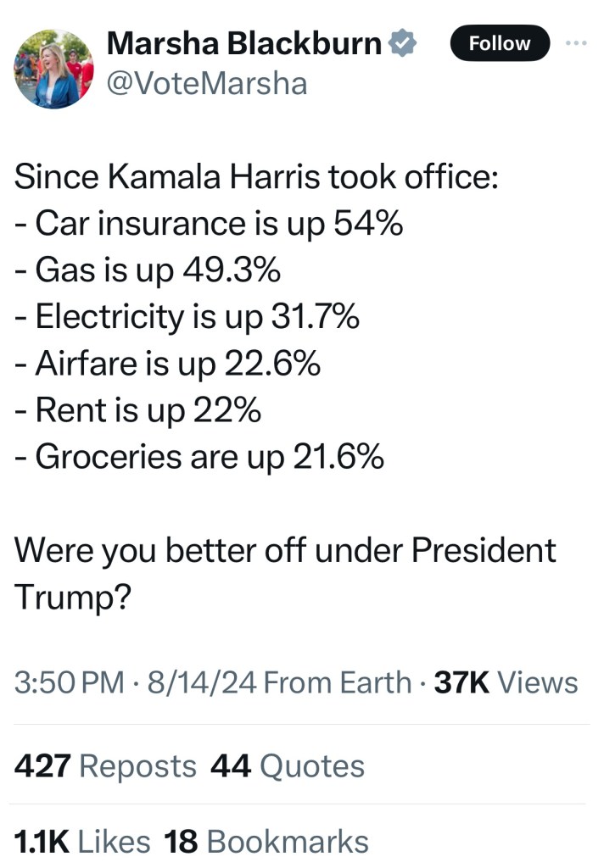Open the Marsha Blackburn display name
The width and height of the screenshot is (604, 868).
(244, 44)
